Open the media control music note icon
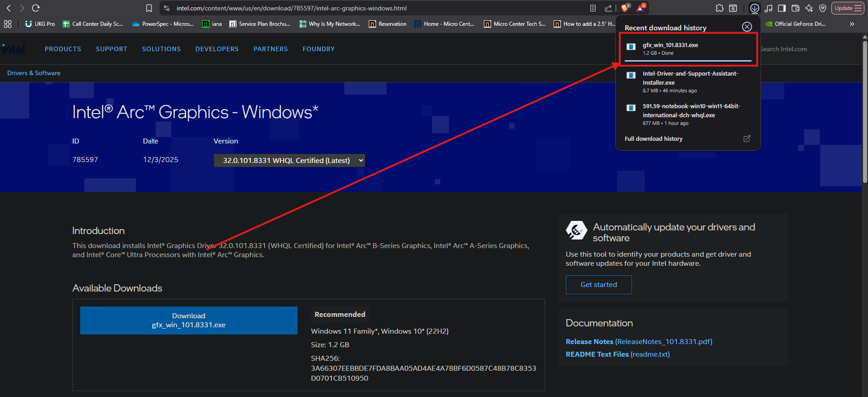This screenshot has height=397, width=868. tap(768, 8)
